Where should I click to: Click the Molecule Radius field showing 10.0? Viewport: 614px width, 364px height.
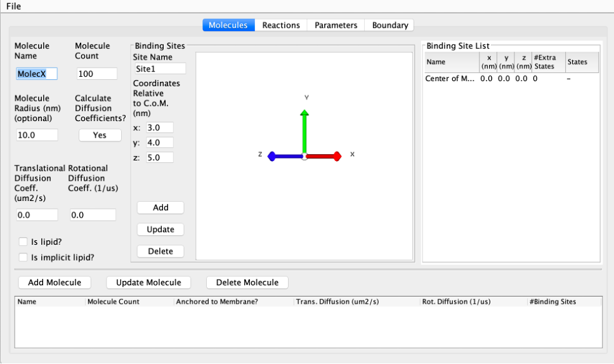[x=37, y=135]
